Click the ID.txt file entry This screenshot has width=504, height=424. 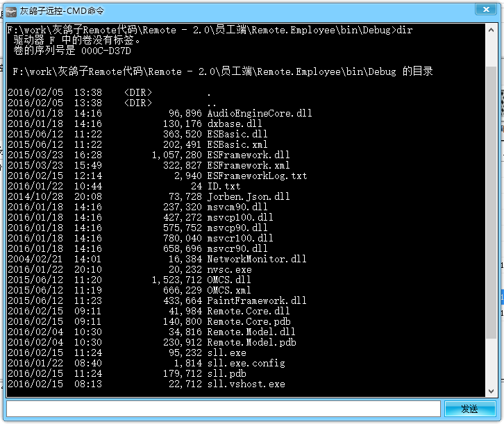coord(224,186)
